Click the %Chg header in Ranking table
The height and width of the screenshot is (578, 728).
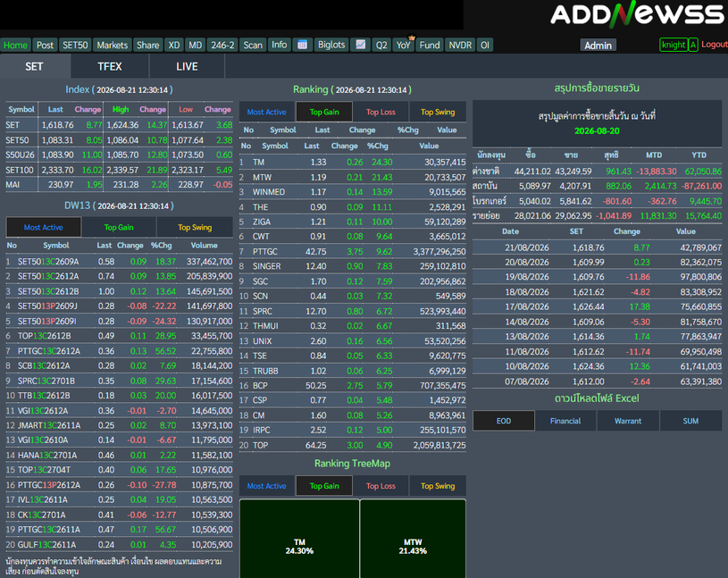378,146
